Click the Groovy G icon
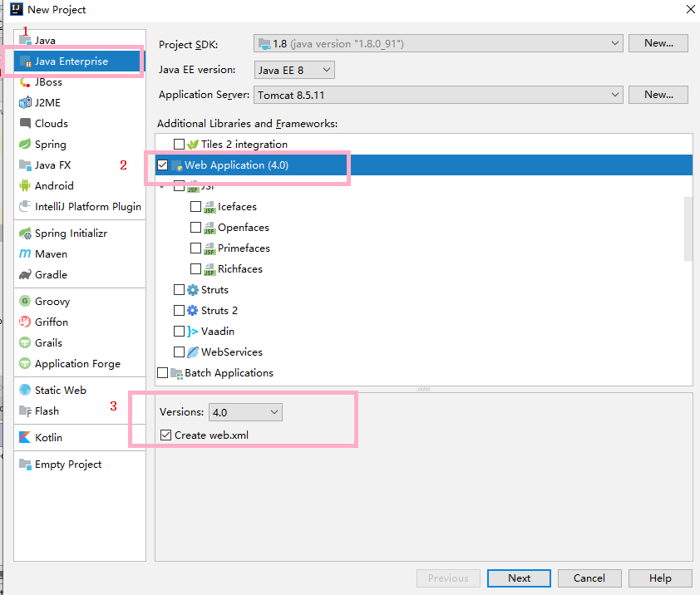Image resolution: width=700 pixels, height=595 pixels. [25, 301]
